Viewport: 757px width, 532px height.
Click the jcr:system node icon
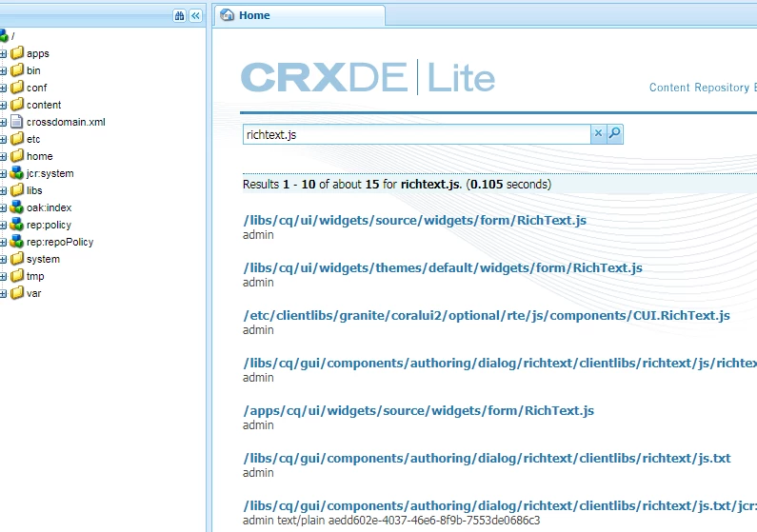tap(17, 172)
